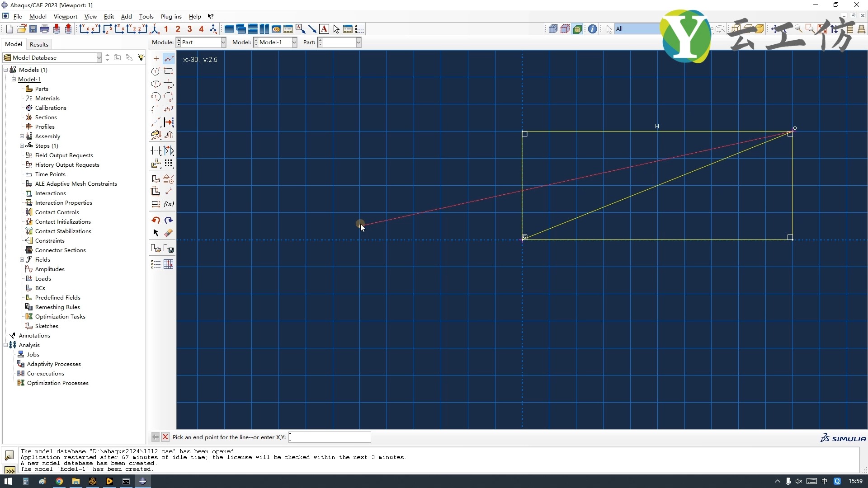Click the Save Model Database floppy icon
Image resolution: width=868 pixels, height=488 pixels.
coord(33,29)
